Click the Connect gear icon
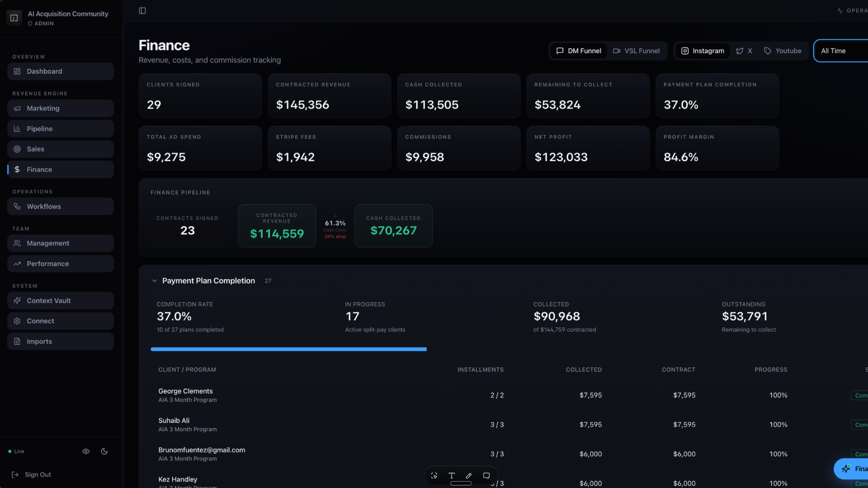 point(17,321)
